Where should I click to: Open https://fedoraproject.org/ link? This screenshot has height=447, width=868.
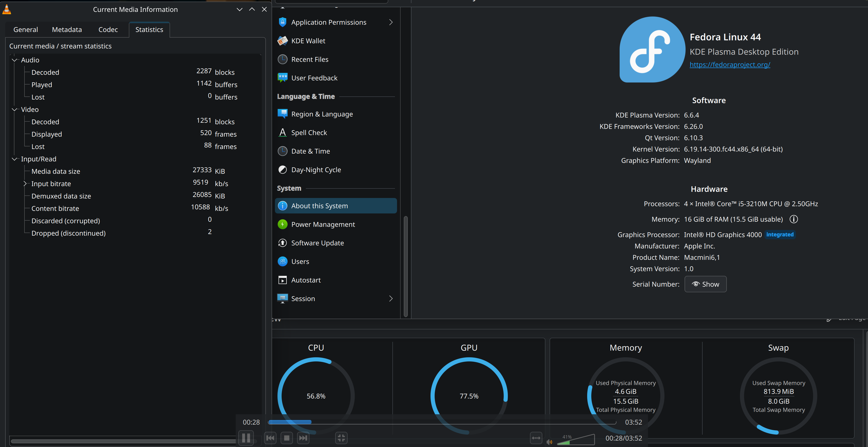point(730,64)
